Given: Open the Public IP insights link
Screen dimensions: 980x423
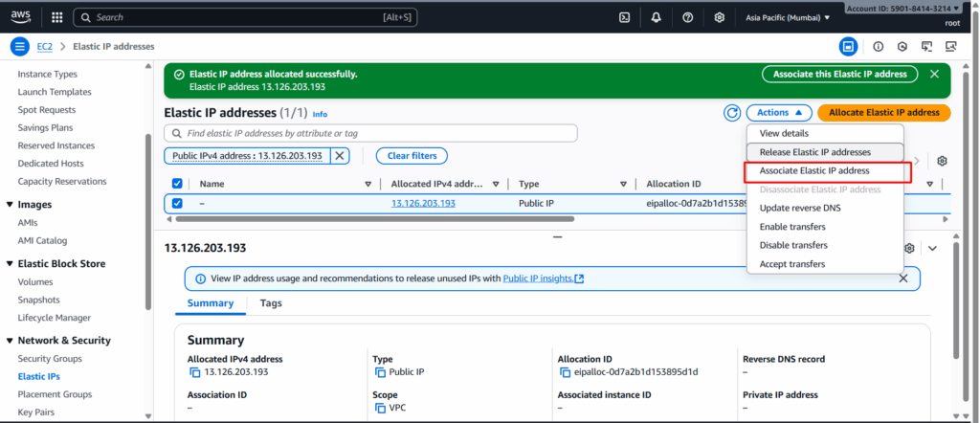Looking at the screenshot, I should (544, 278).
